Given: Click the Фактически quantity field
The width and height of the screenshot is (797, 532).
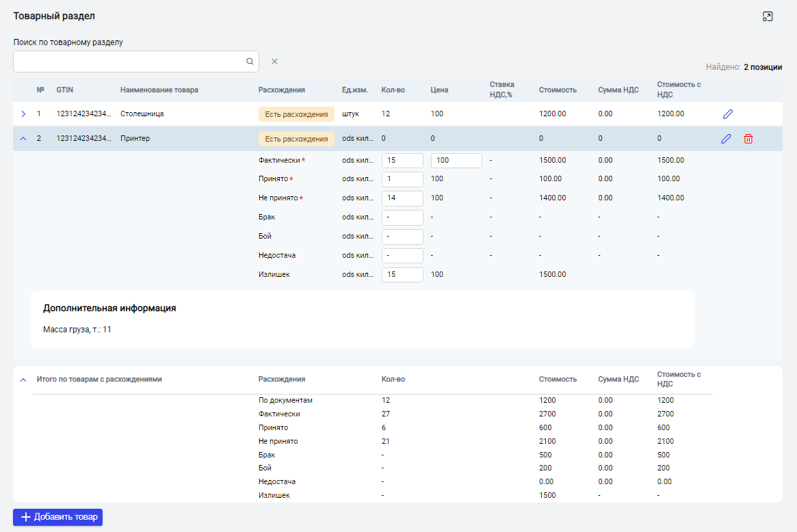Looking at the screenshot, I should pos(402,161).
